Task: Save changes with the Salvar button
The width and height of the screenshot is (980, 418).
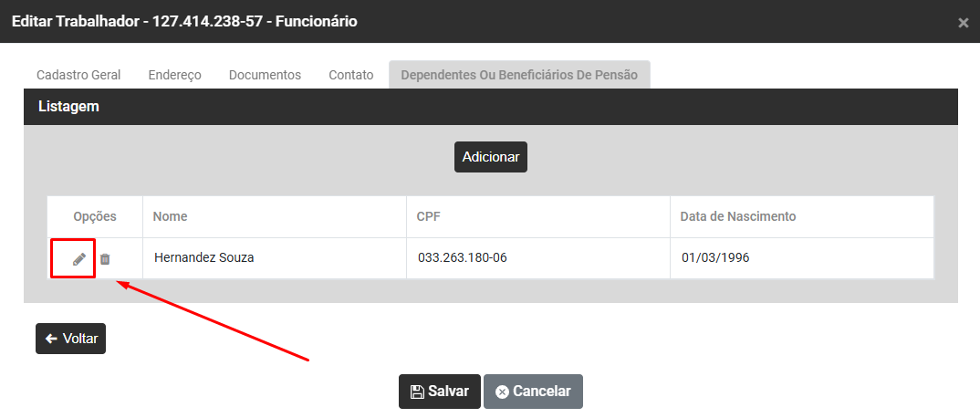Action: tap(440, 392)
